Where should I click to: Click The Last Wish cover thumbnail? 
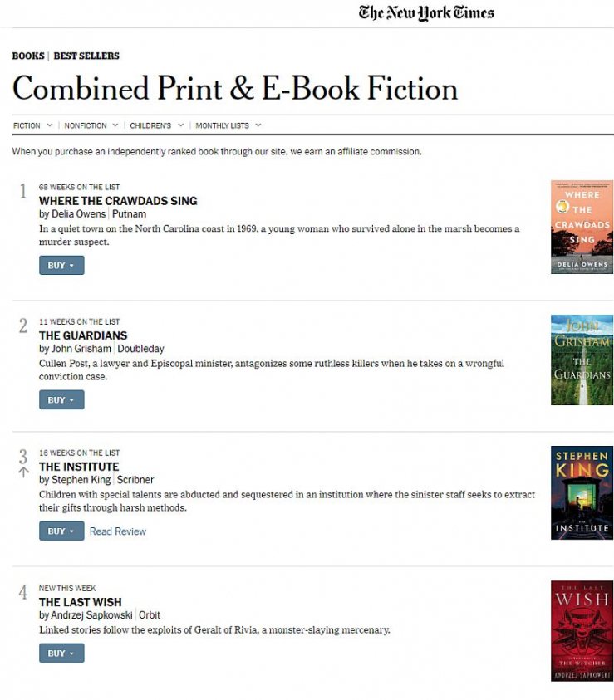(581, 630)
